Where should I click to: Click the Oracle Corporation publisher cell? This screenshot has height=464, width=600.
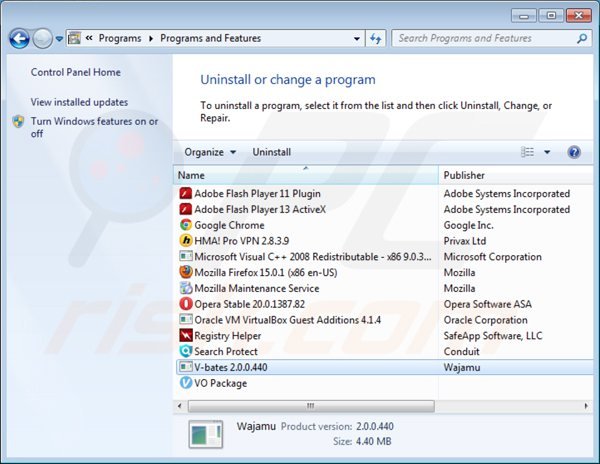tap(485, 320)
